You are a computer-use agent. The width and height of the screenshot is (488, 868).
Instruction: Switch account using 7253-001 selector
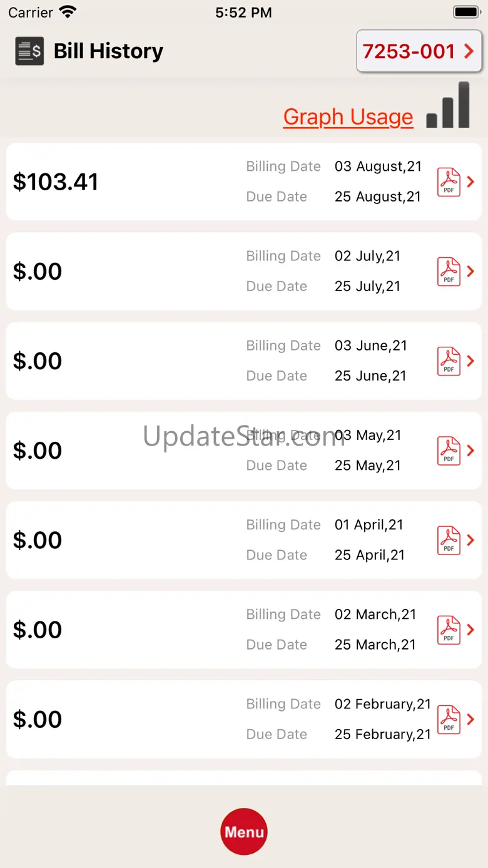point(419,51)
